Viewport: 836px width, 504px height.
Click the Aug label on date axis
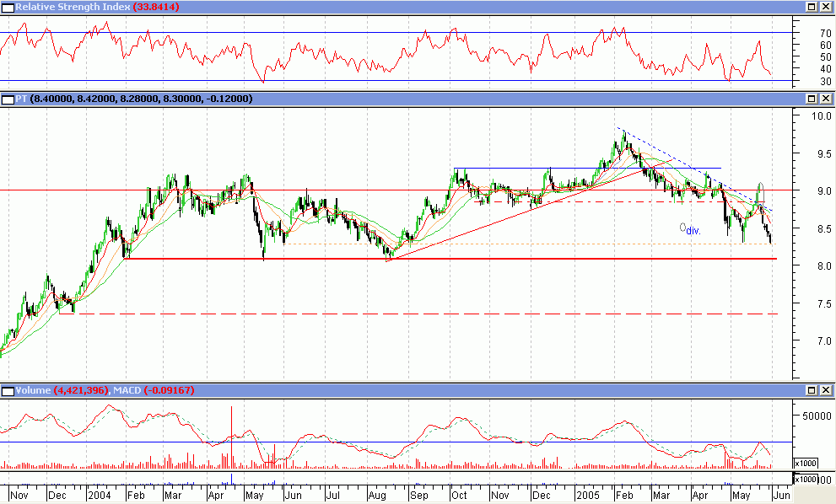377,496
